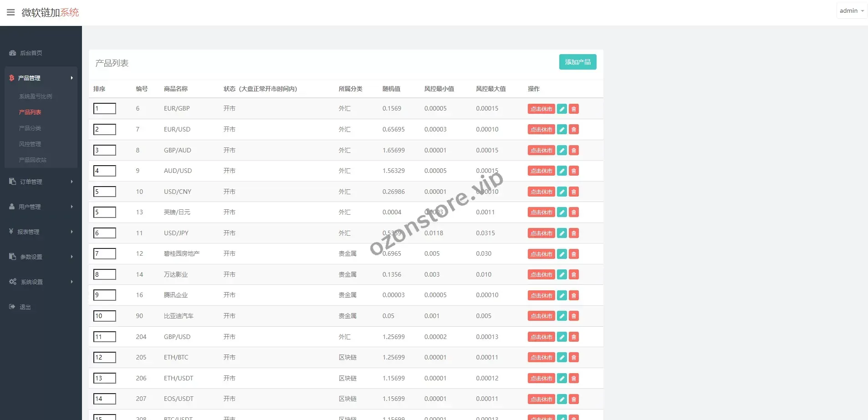Viewport: 868px width, 420px height.
Task: Expand the 订单管理 sidebar menu
Action: coord(41,182)
